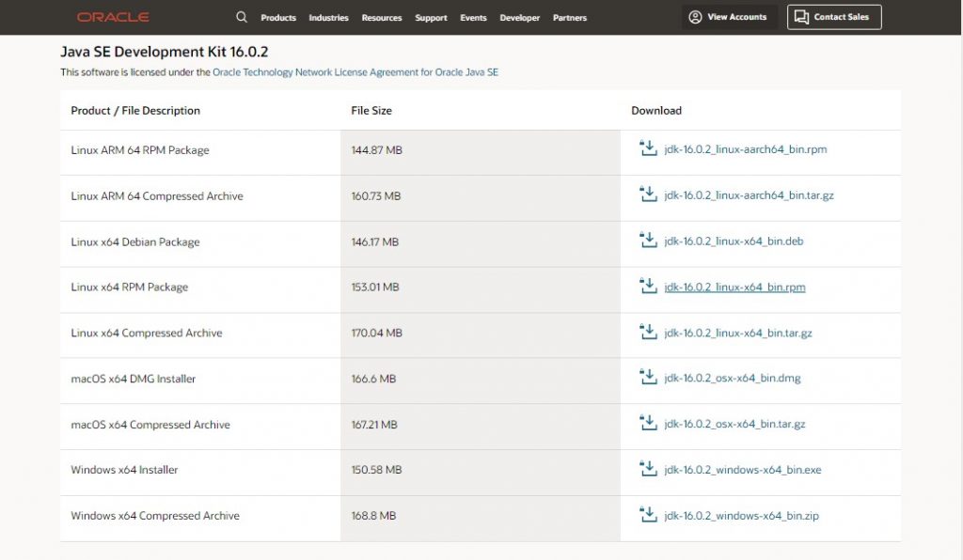Open the Developer menu
This screenshot has width=963, height=560.
click(x=519, y=18)
